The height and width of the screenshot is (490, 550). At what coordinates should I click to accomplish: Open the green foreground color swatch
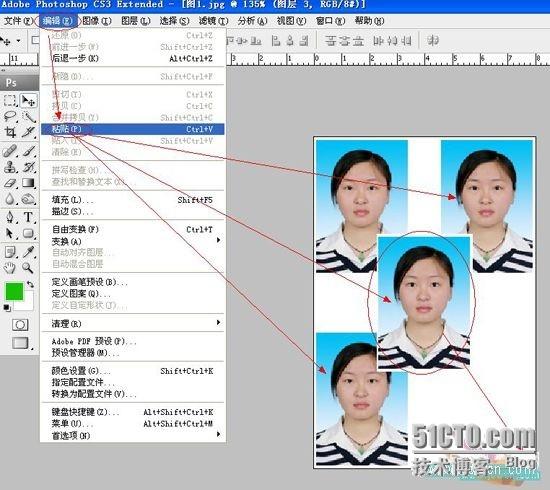point(14,291)
